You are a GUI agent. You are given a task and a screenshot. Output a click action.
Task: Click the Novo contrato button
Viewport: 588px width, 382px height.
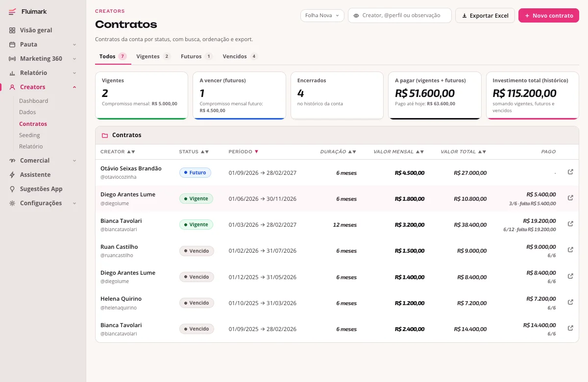click(x=549, y=16)
